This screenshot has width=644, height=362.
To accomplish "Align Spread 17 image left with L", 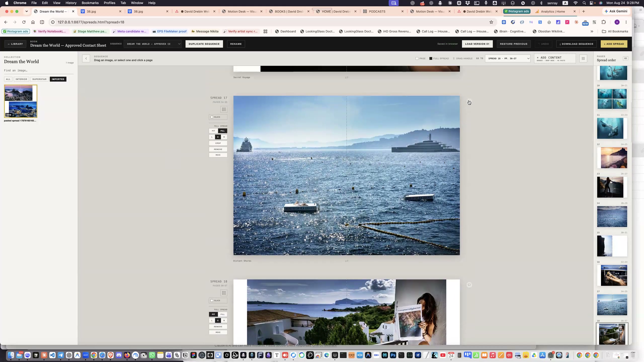I will (x=212, y=137).
